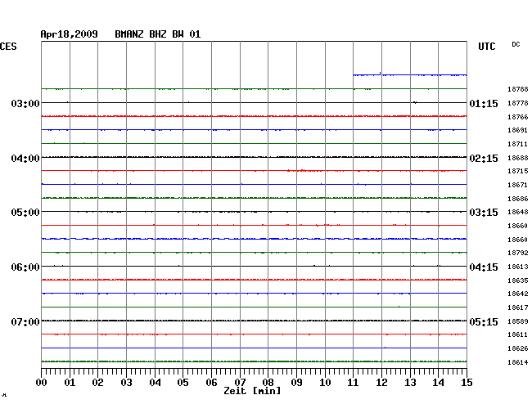This screenshot has width=532, height=404.
Task: Select the local time label '06:00'
Action: pos(25,267)
